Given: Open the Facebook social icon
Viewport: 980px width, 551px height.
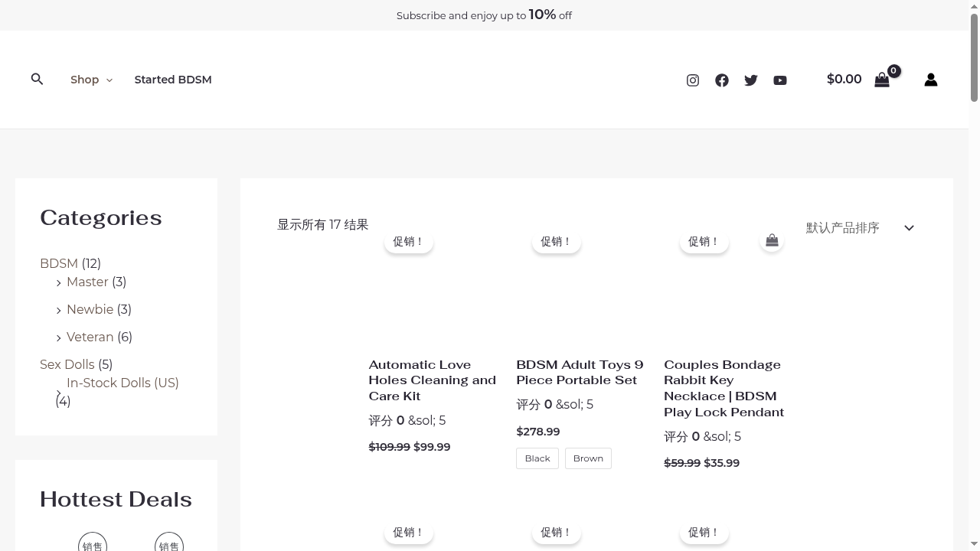Looking at the screenshot, I should point(722,80).
